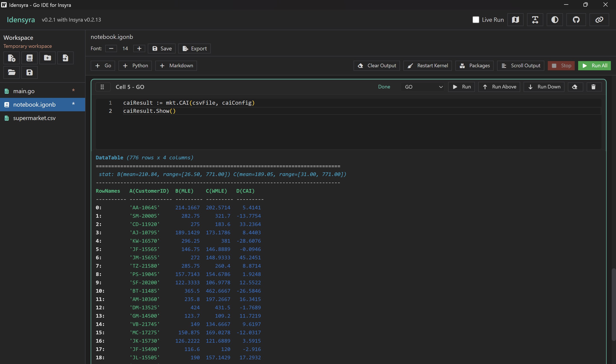Select supermarket.csv in the workspace
This screenshot has width=616, height=364.
[34, 118]
